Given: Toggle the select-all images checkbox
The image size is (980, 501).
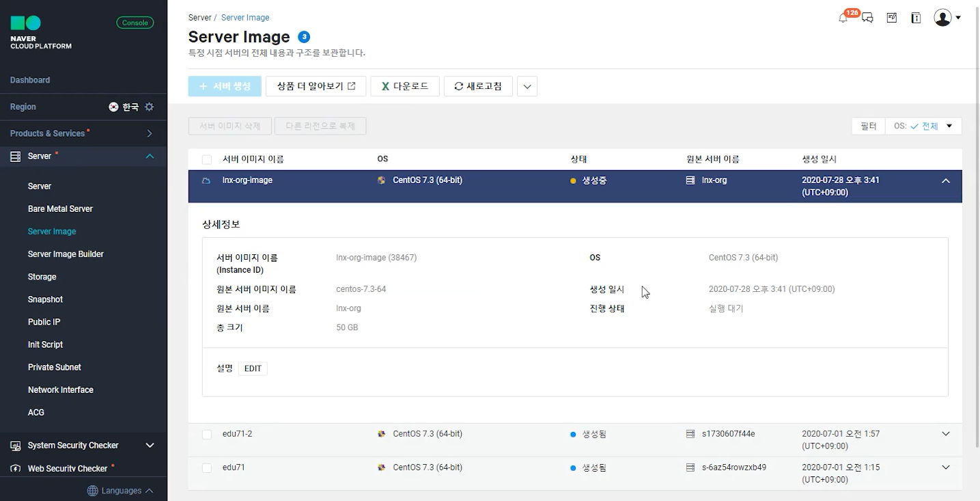Looking at the screenshot, I should [207, 160].
